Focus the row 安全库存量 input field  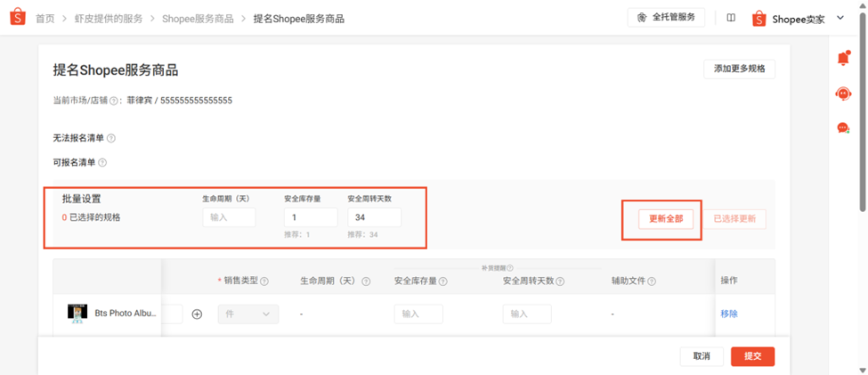point(418,314)
